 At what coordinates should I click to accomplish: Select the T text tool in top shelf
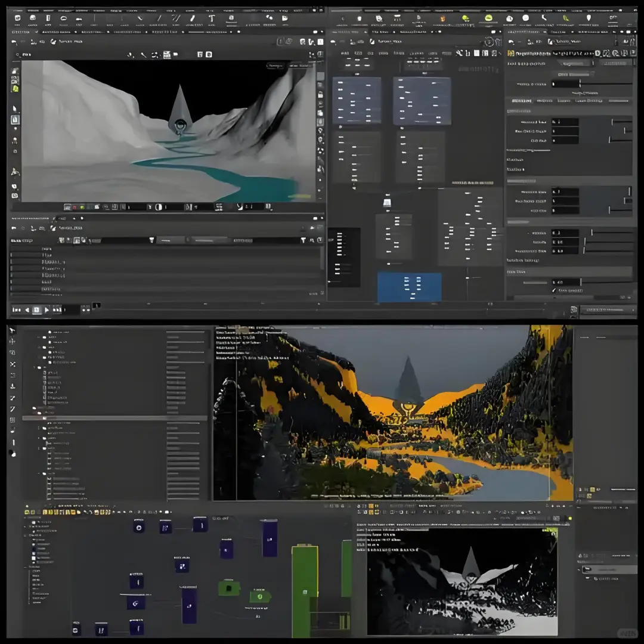(211, 18)
